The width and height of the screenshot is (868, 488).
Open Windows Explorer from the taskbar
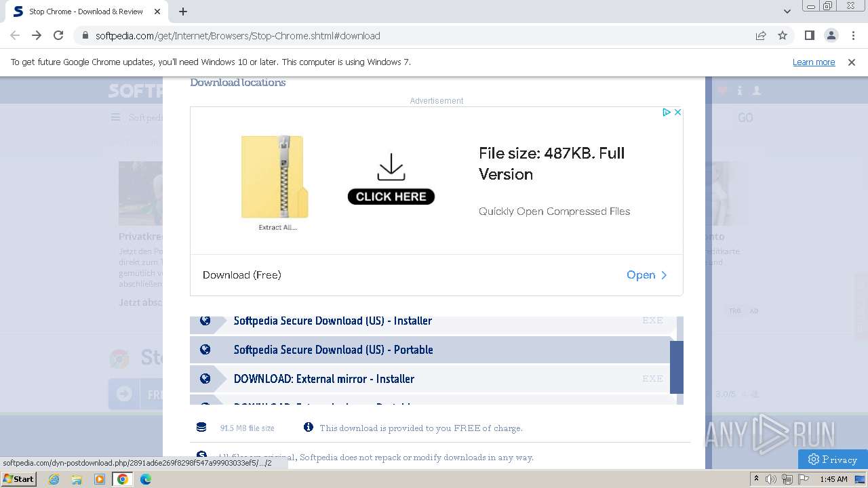tap(77, 479)
